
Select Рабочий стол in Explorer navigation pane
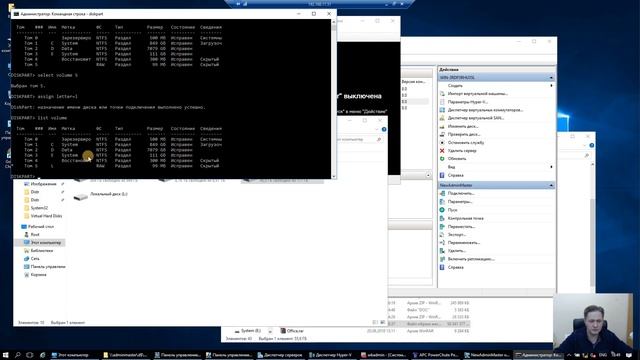(x=40, y=227)
